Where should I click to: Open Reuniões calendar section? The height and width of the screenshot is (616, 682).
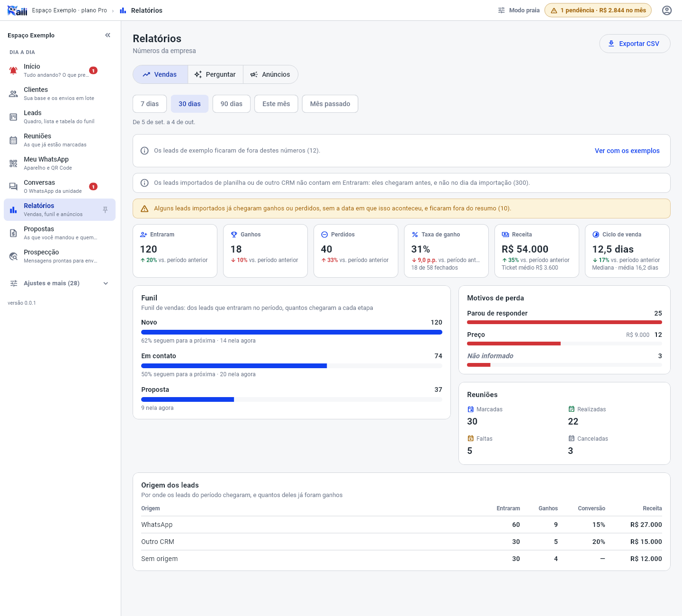click(60, 140)
